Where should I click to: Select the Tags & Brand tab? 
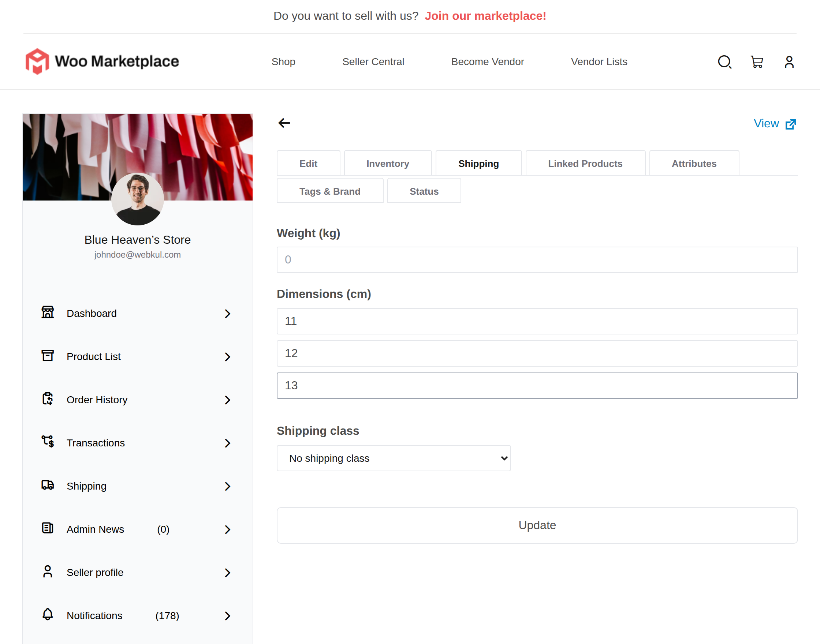pyautogui.click(x=330, y=191)
